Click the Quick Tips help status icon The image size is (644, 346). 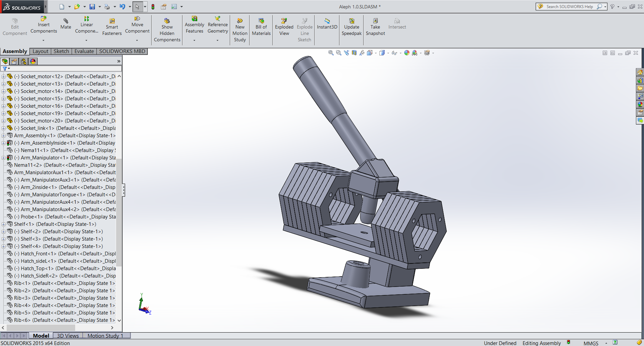pos(615,343)
